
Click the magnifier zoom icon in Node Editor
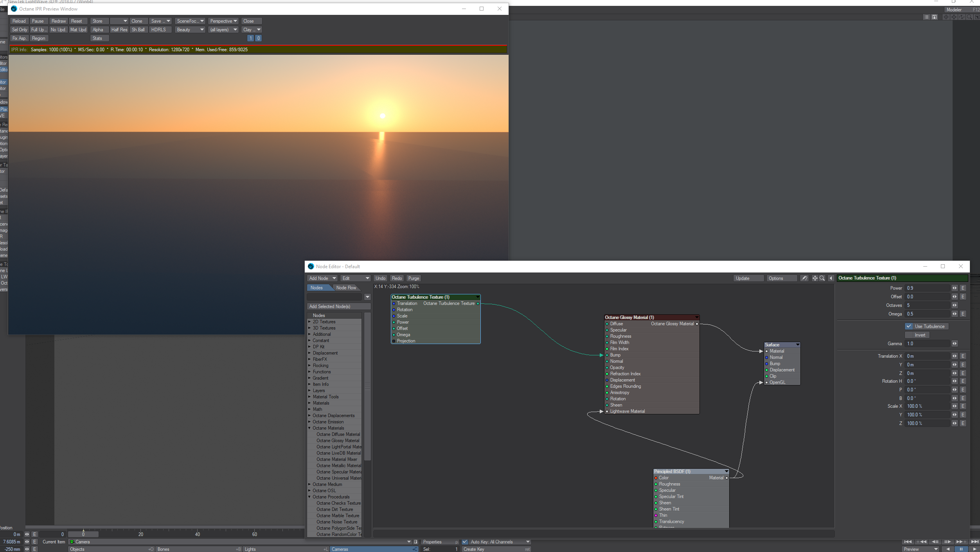tap(822, 278)
